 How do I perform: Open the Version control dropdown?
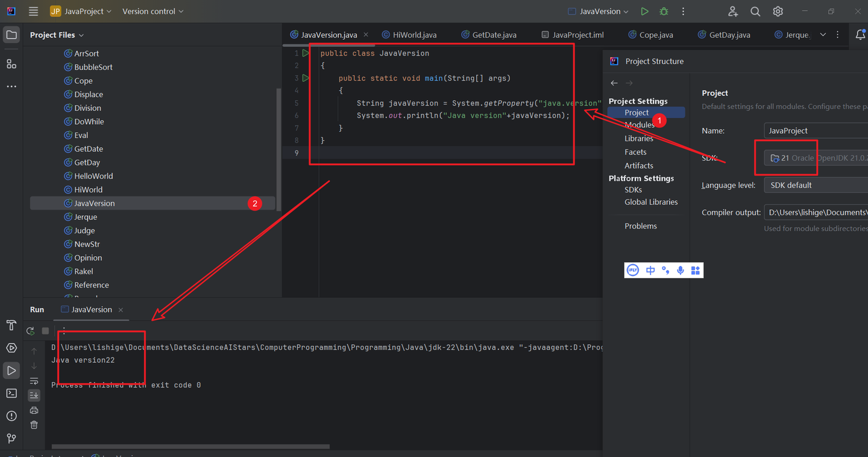[153, 11]
